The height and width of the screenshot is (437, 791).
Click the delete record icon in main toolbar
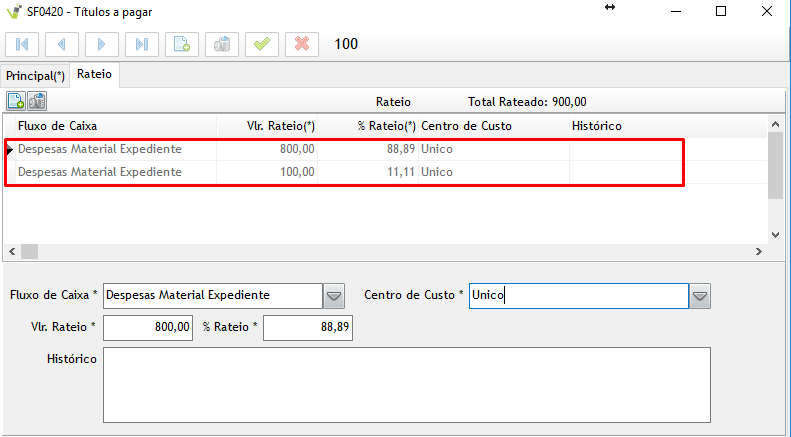pos(222,44)
